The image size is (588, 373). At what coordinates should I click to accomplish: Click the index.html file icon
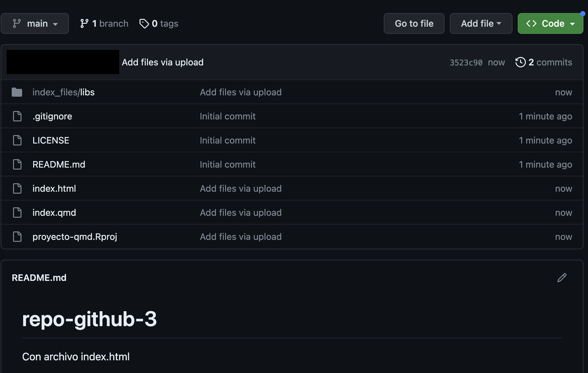[17, 188]
